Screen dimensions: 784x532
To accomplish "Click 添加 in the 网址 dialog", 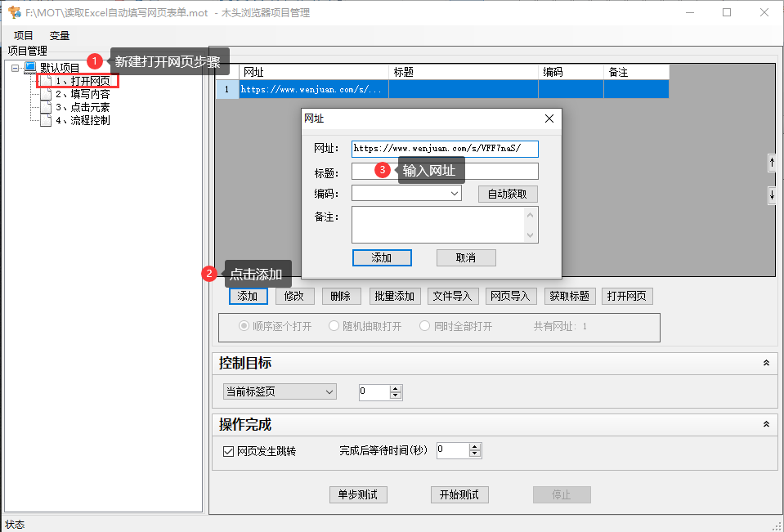I will (x=382, y=257).
